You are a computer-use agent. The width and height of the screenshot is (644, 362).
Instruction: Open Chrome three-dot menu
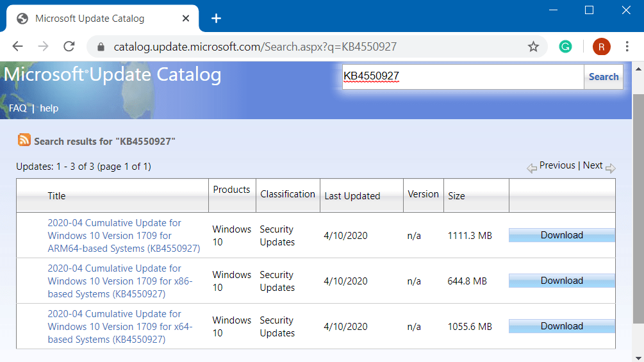click(627, 46)
